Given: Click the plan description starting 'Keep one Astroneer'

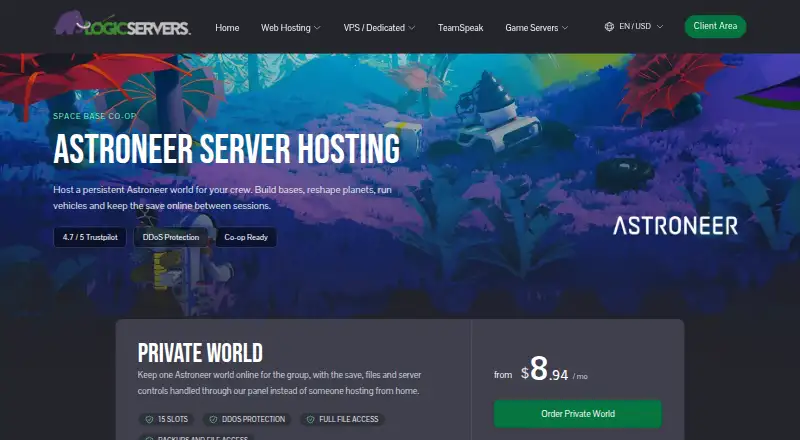Looking at the screenshot, I should [279, 383].
